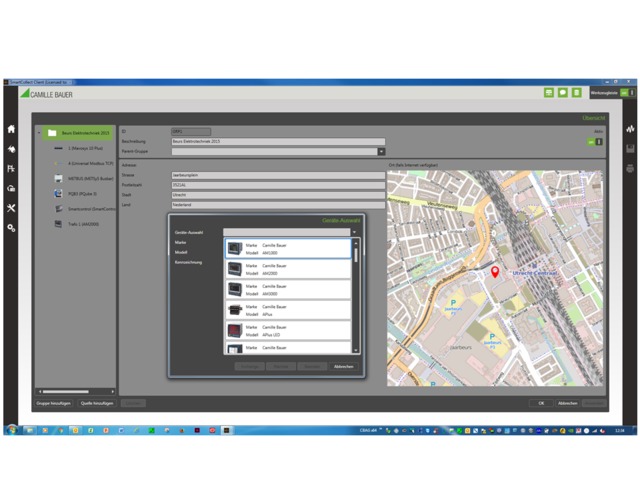Viewport: 640px width, 480px height.
Task: Click the waveform icon in right sidebar
Action: click(x=630, y=129)
